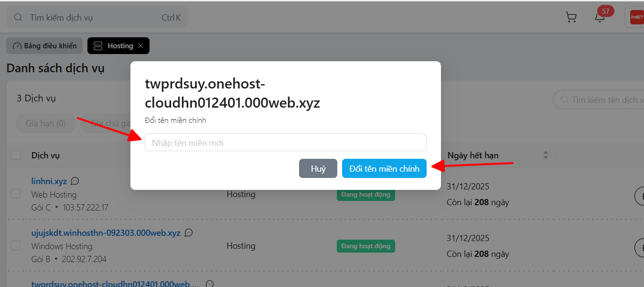This screenshot has height=287, width=644.
Task: Click the Tìm kiếm tên dịch vụ search field
Action: point(598,100)
